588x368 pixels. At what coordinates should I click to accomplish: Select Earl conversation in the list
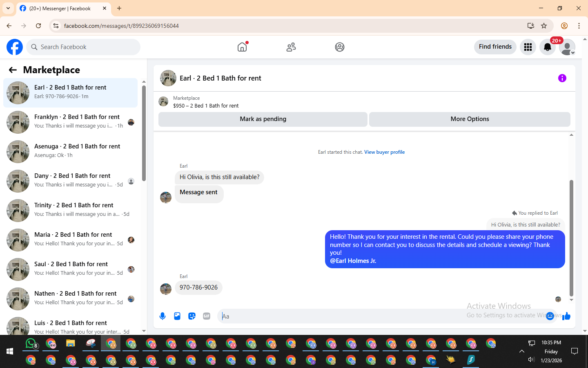click(70, 93)
